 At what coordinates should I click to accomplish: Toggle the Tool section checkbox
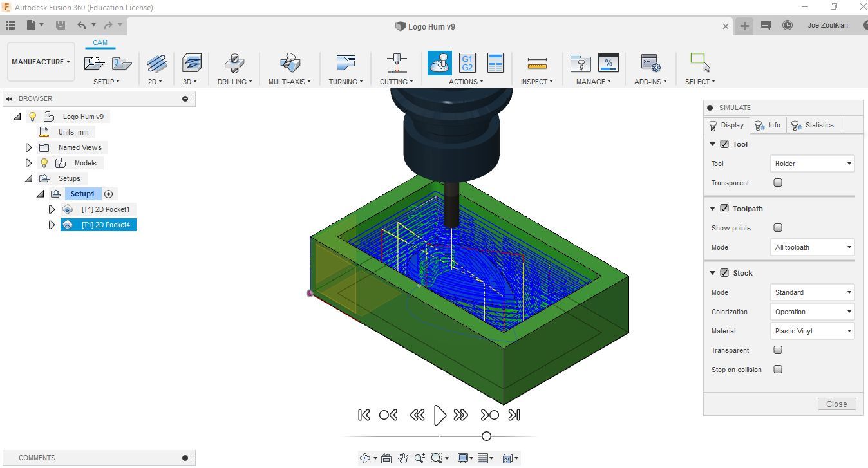click(x=724, y=144)
